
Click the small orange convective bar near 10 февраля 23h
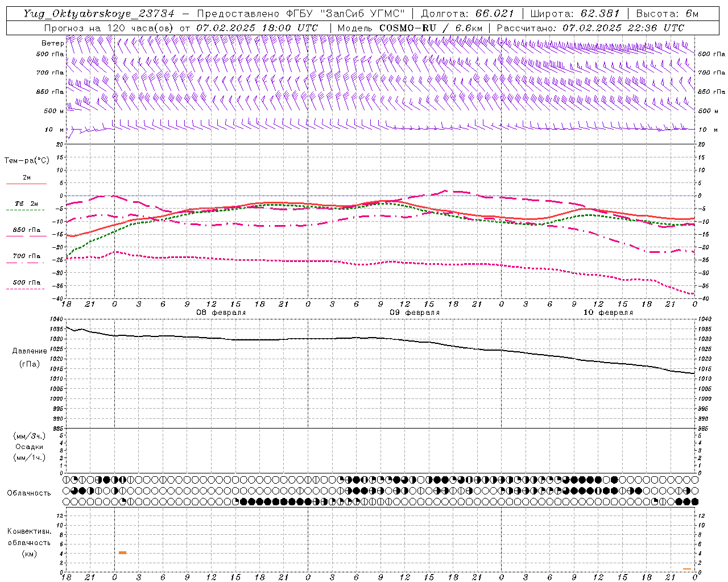coord(687,568)
